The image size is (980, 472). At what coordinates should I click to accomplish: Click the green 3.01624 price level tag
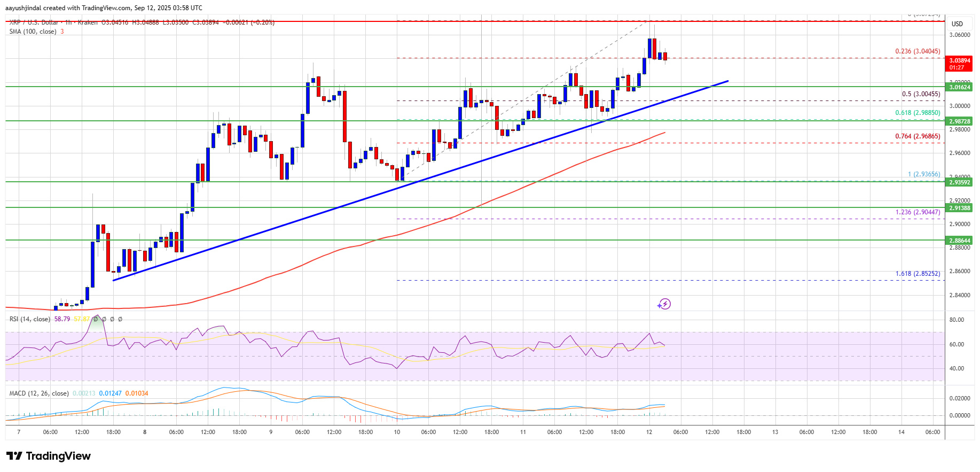pos(959,87)
